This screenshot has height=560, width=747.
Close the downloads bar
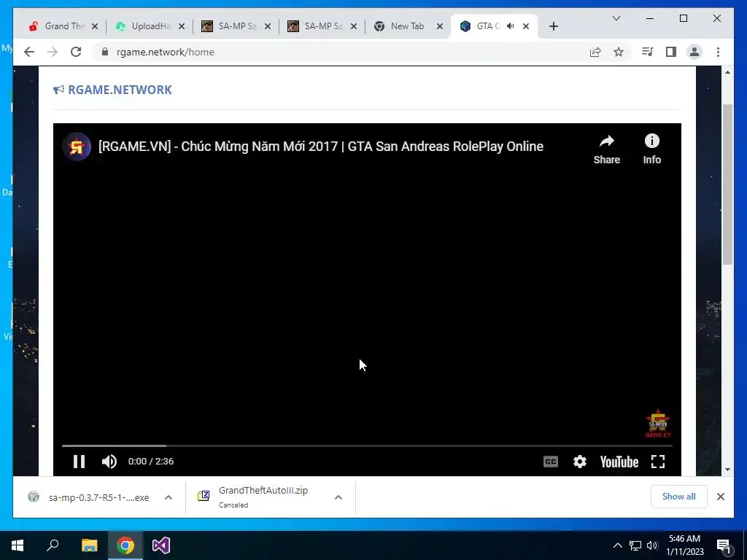[720, 497]
